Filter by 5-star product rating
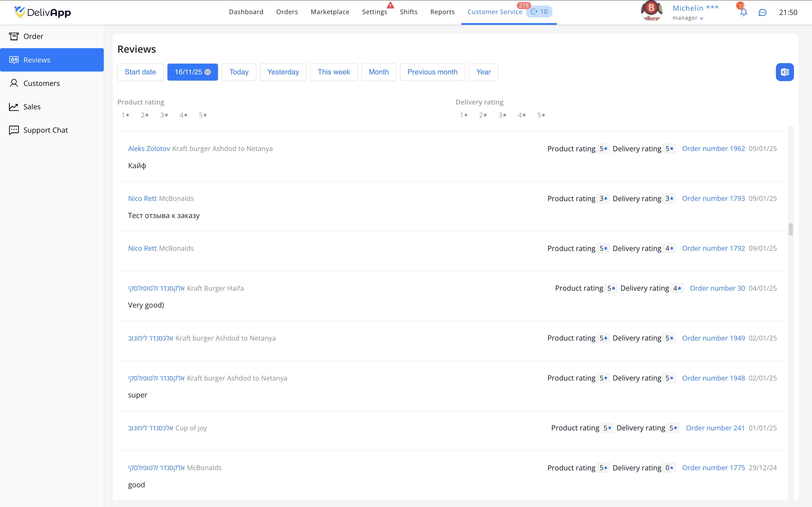This screenshot has width=812, height=507. click(x=203, y=115)
